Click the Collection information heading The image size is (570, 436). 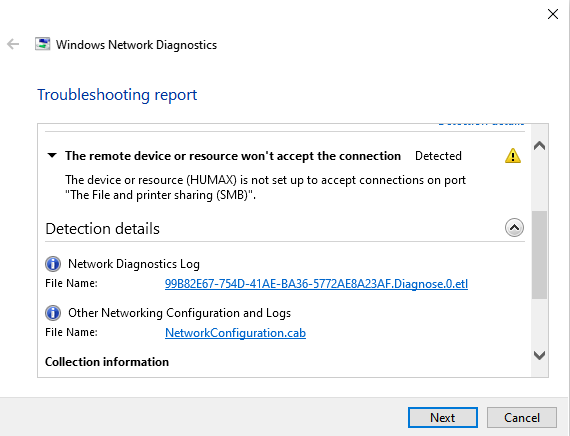[x=107, y=362]
